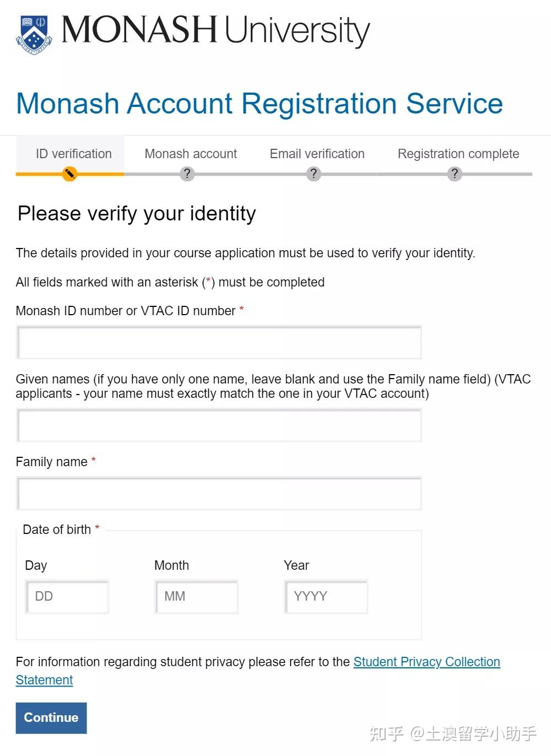Focus the Family name text field
551x756 pixels.
(219, 494)
